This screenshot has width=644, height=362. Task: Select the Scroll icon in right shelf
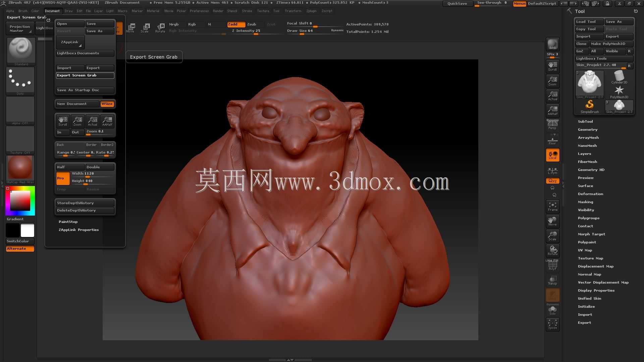pyautogui.click(x=552, y=66)
